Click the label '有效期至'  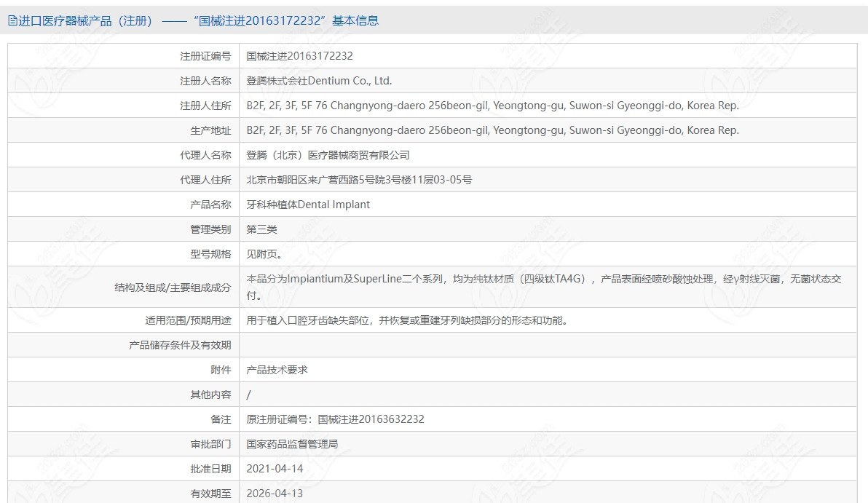pyautogui.click(x=210, y=494)
